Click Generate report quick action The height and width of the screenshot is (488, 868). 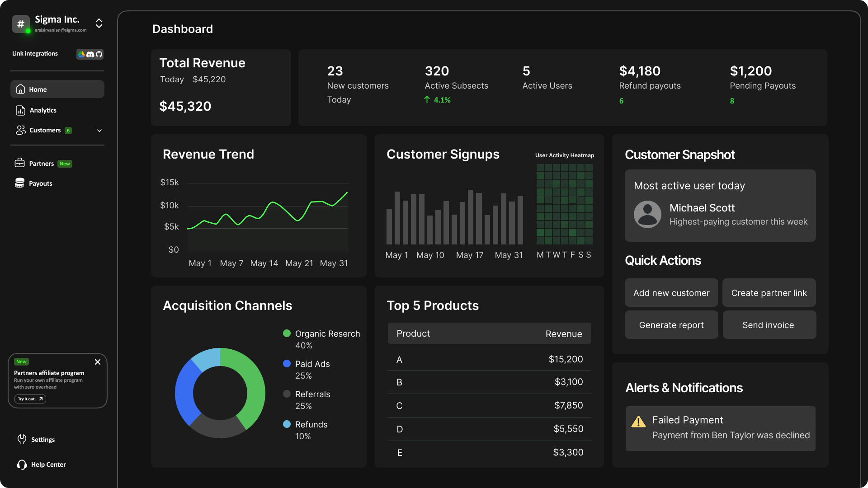(671, 324)
